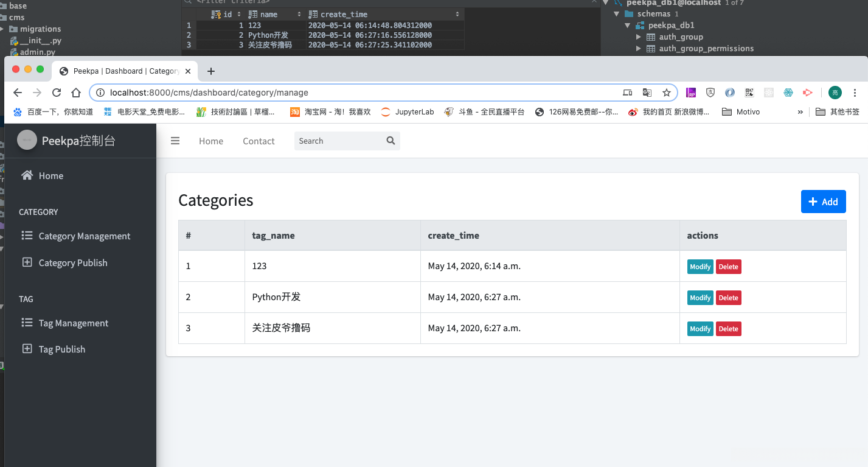Viewport: 868px width, 467px height.
Task: Open the QR code extension
Action: click(x=749, y=93)
